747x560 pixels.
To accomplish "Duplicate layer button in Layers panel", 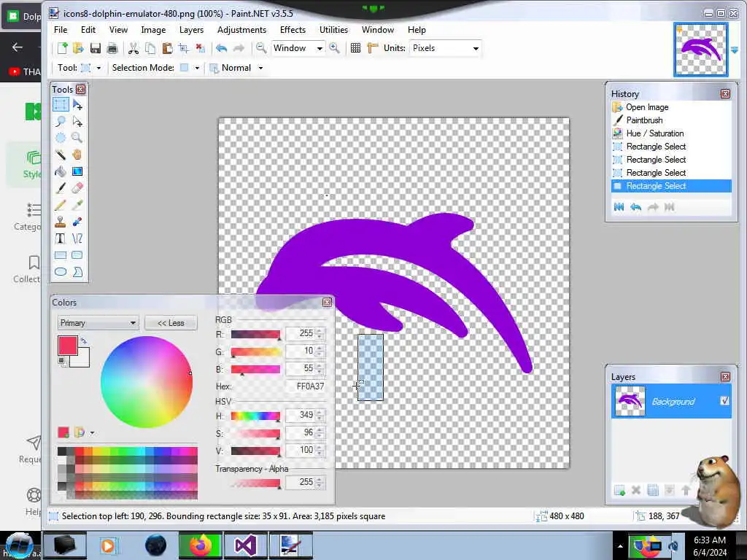I will click(653, 490).
